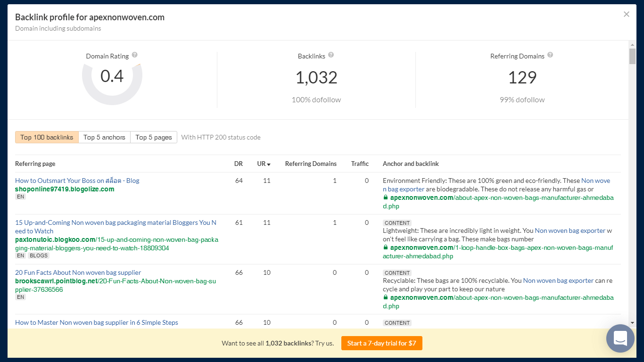The height and width of the screenshot is (362, 644).
Task: Select the Top 100 backlinks tab
Action: click(47, 137)
